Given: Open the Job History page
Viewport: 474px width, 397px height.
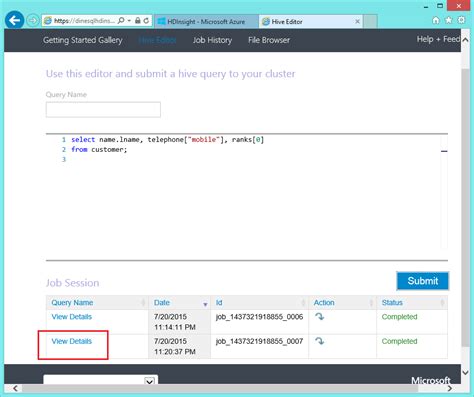Looking at the screenshot, I should (x=212, y=40).
